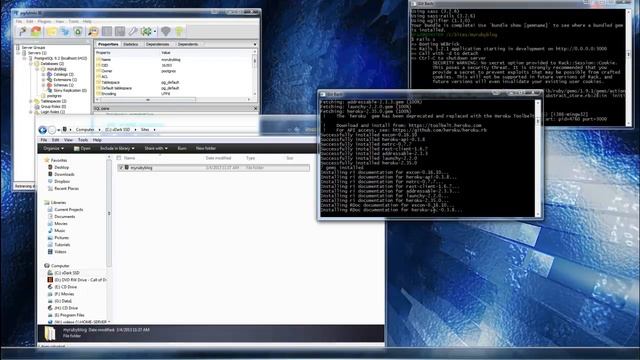Open the Share with dropdown
The height and width of the screenshot is (360, 640).
[x=156, y=149]
